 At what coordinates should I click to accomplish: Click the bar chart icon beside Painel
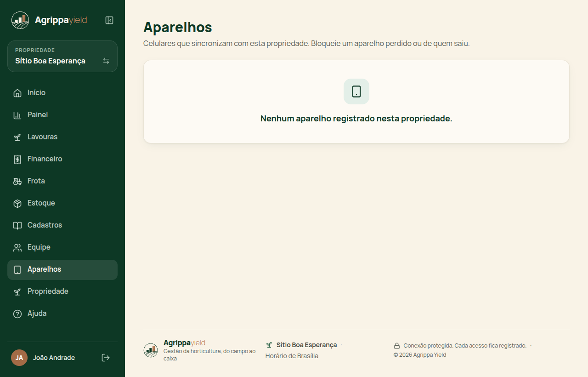tap(17, 115)
